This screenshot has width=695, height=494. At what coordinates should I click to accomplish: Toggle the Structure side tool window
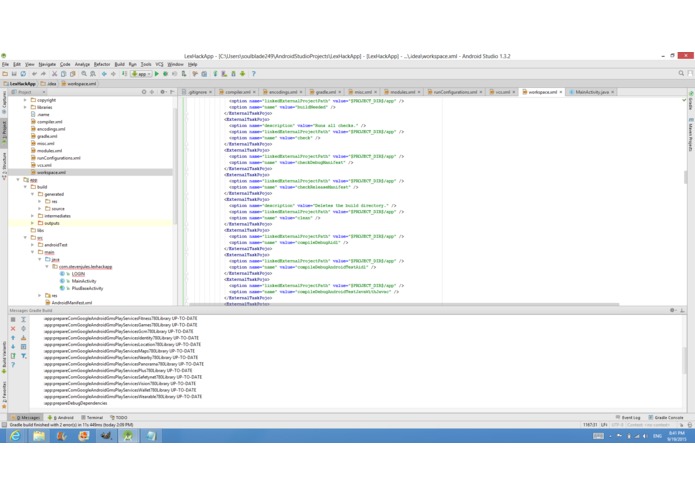point(4,165)
